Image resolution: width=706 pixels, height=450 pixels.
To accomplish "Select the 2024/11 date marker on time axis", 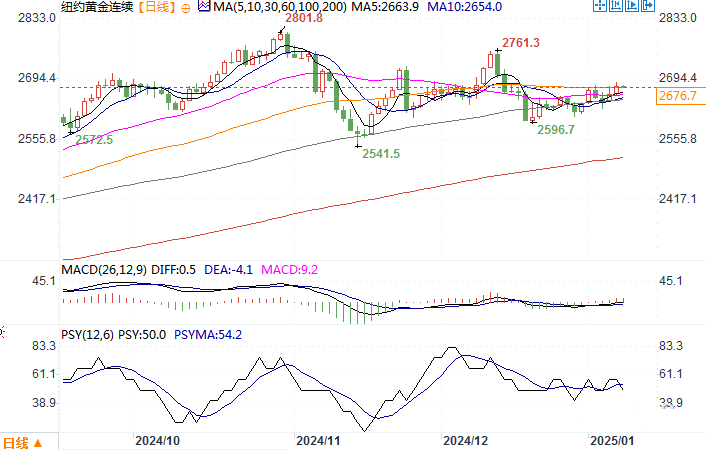I will 318,441.
